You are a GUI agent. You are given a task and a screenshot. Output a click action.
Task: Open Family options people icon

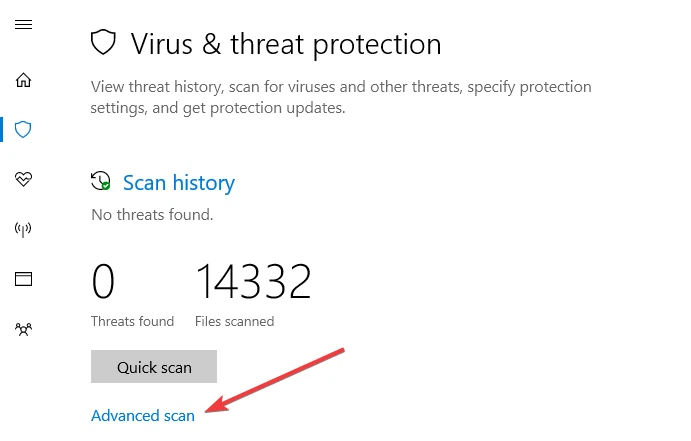click(23, 327)
